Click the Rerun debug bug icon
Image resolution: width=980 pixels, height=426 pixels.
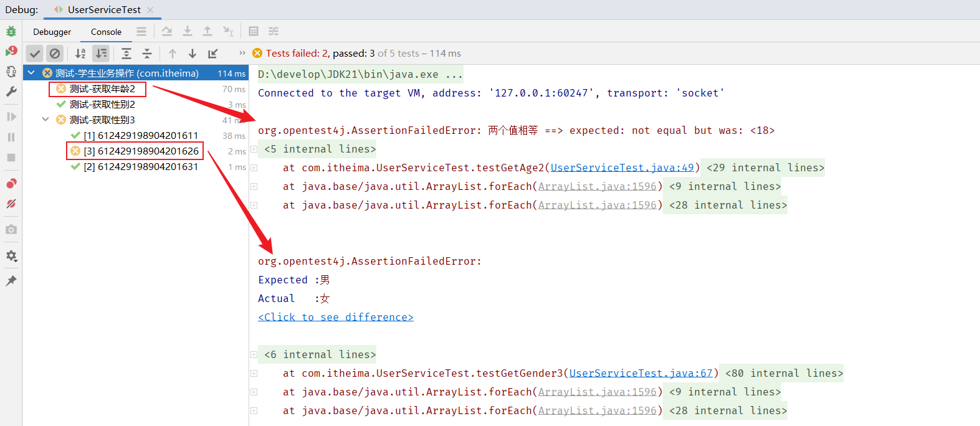point(11,31)
